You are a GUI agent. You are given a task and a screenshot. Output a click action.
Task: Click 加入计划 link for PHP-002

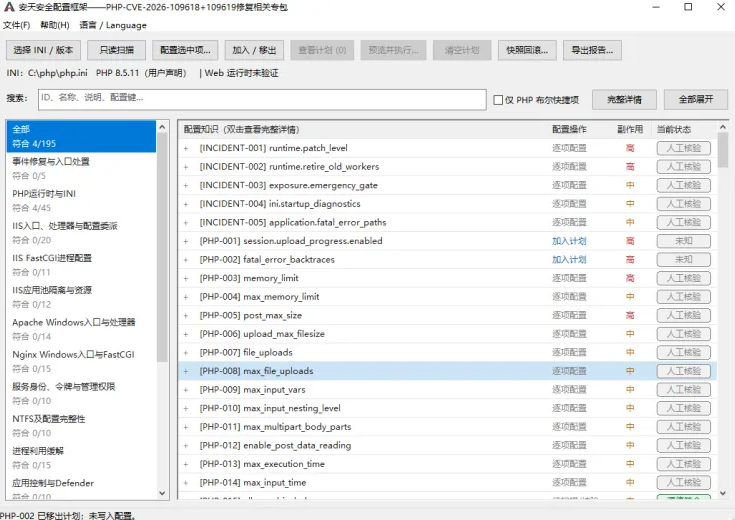[x=569, y=259]
